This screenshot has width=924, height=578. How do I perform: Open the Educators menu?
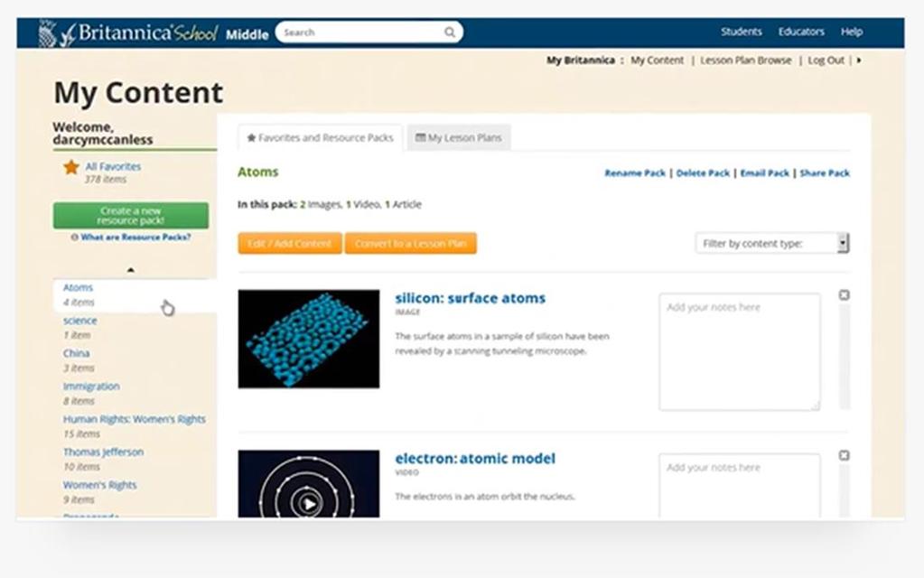tap(801, 32)
